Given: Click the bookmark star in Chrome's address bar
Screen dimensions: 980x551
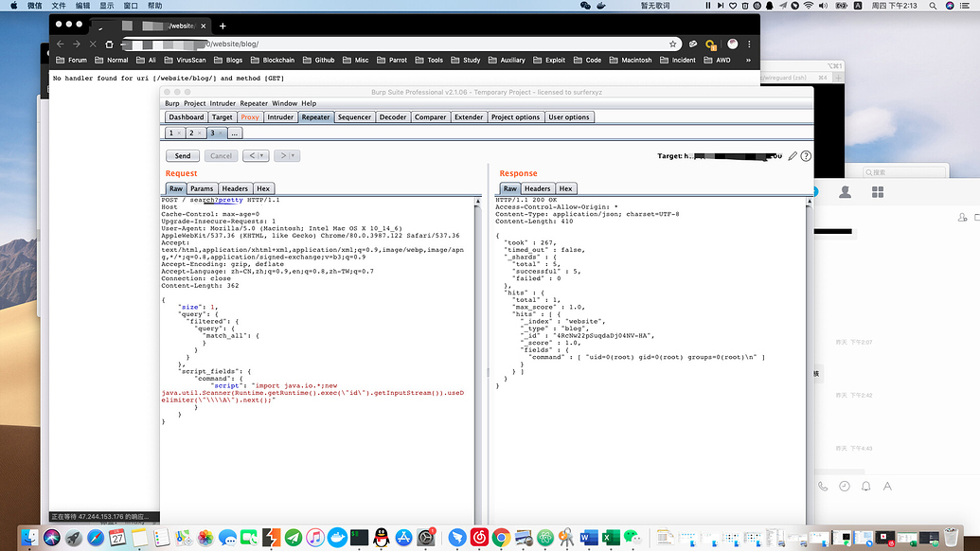Looking at the screenshot, I should (x=672, y=44).
